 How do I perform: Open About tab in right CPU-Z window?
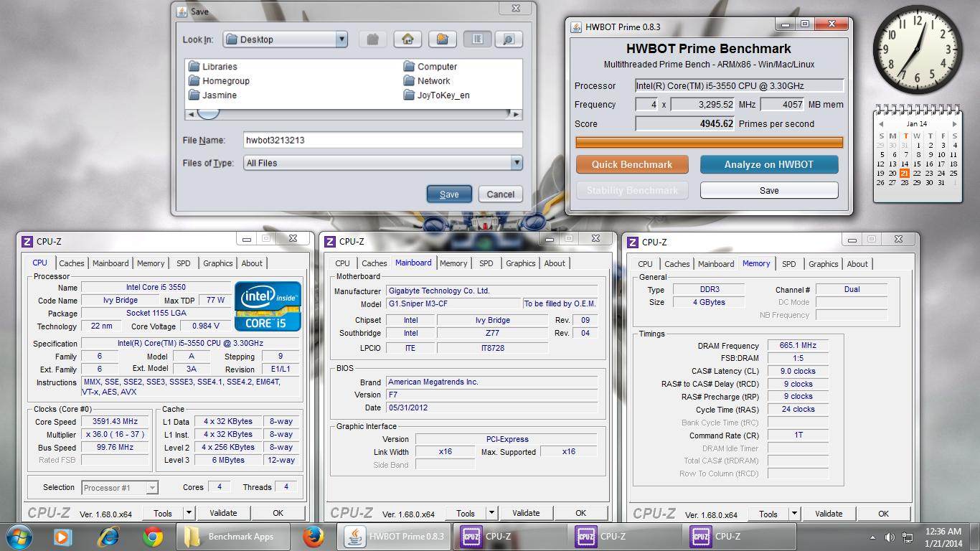(x=857, y=264)
